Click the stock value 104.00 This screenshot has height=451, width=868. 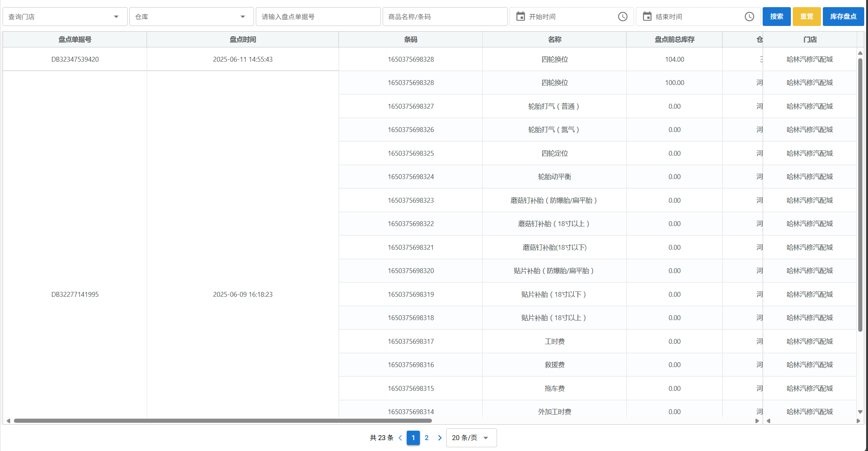click(x=675, y=59)
